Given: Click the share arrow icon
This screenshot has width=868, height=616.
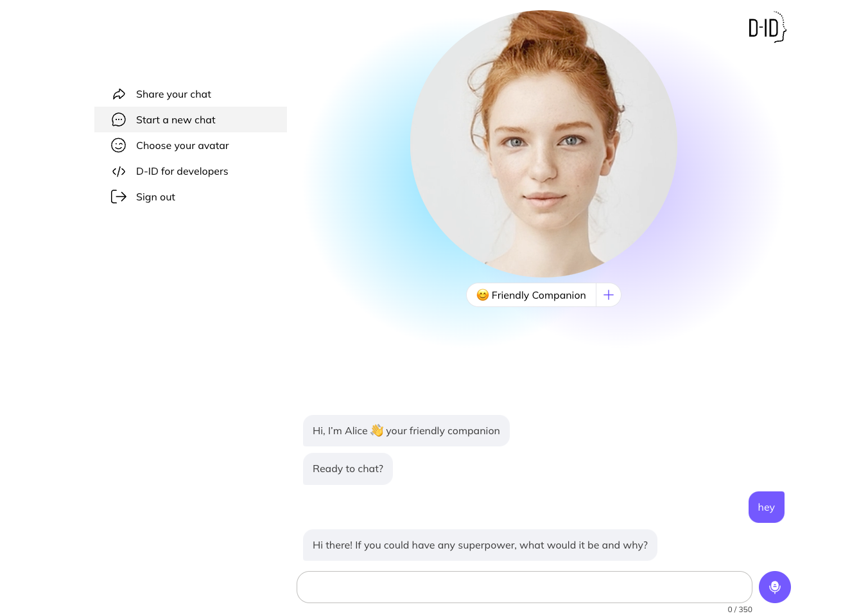Looking at the screenshot, I should tap(119, 94).
